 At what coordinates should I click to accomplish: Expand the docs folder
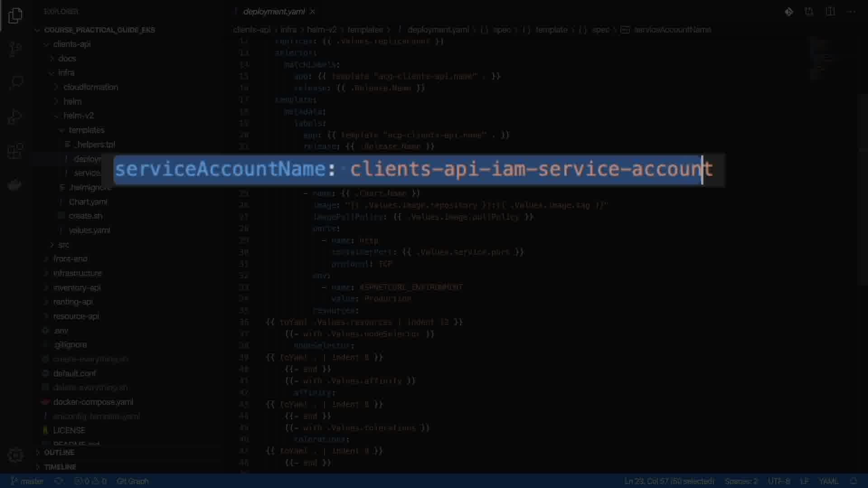tap(67, 58)
